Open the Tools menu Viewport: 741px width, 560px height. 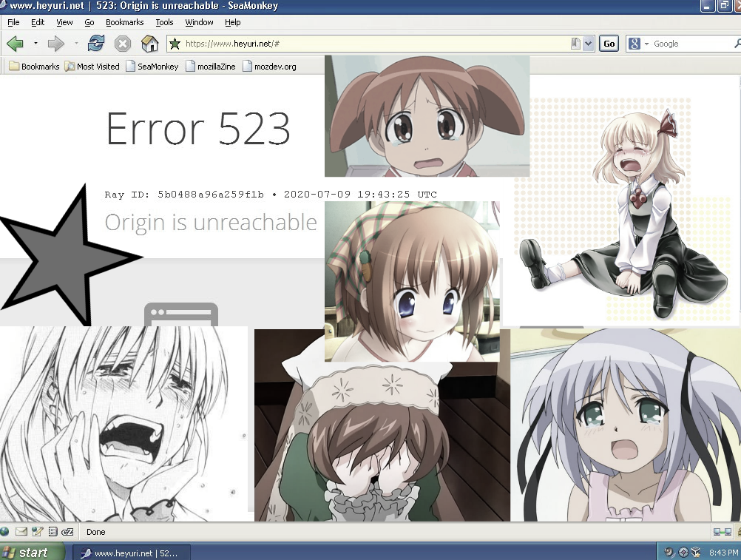164,22
